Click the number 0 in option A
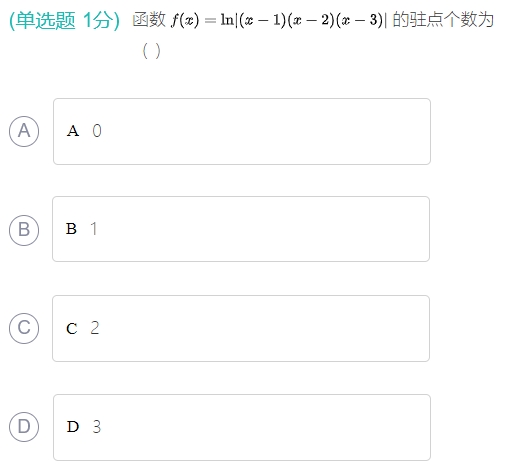523x474 pixels. click(97, 131)
